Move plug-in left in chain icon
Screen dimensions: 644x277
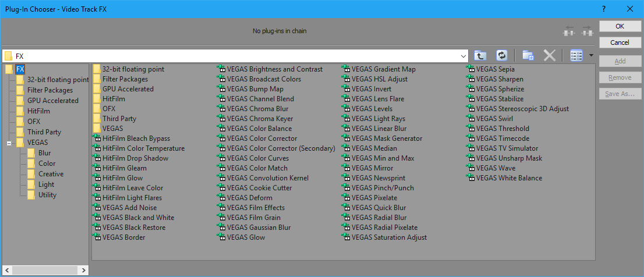569,31
